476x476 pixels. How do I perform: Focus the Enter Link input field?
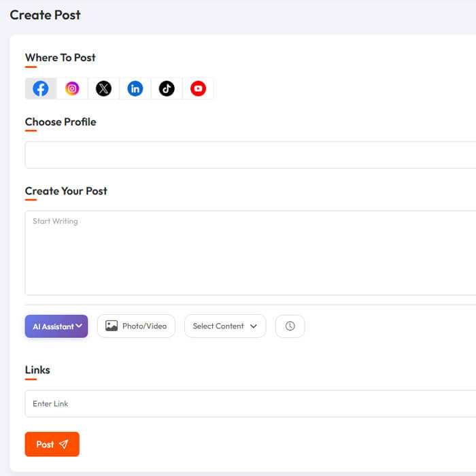coord(250,404)
